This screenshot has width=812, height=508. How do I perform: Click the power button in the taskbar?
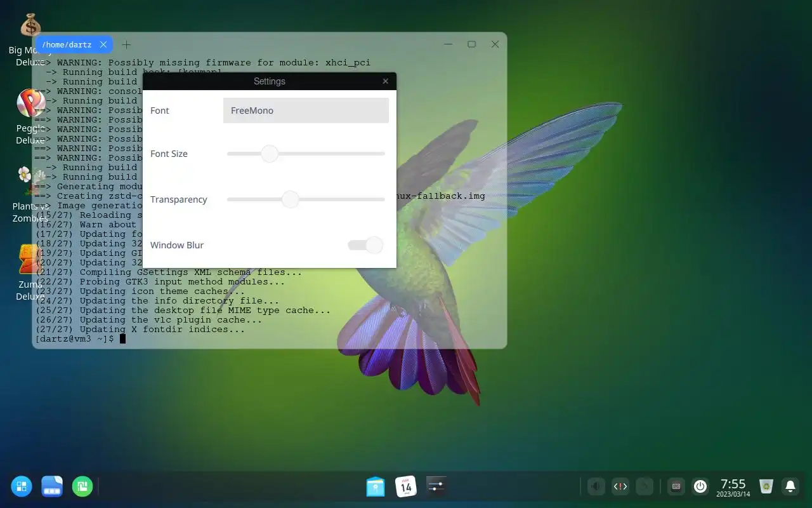(700, 486)
